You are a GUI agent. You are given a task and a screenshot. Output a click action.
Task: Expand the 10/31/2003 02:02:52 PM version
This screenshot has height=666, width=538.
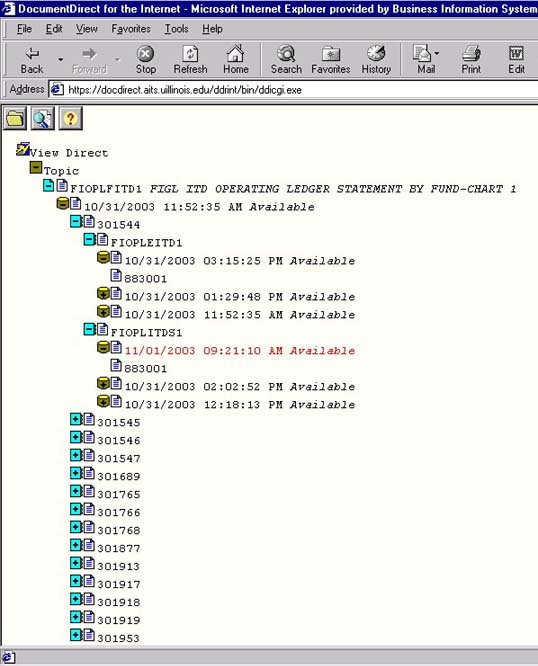coord(103,383)
